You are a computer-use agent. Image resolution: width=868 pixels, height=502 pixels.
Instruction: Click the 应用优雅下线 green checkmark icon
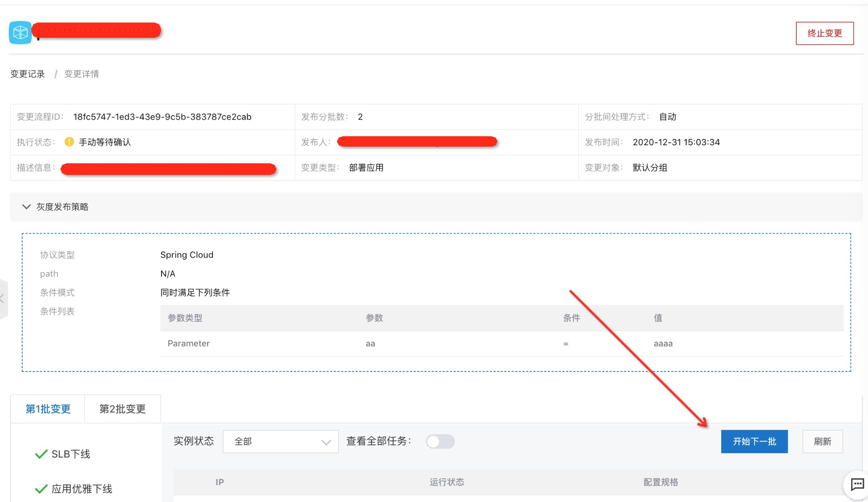41,489
